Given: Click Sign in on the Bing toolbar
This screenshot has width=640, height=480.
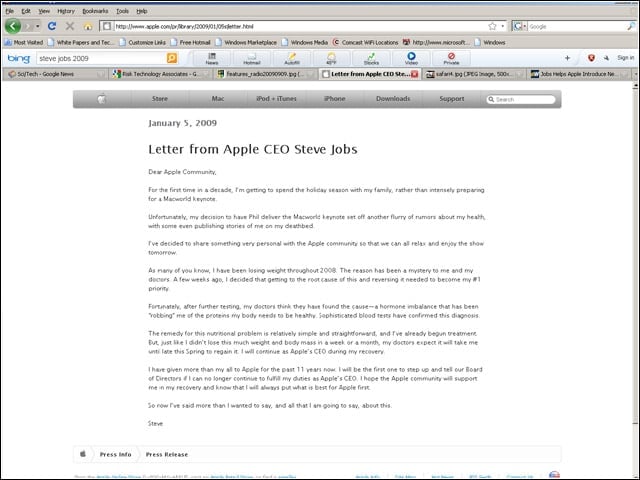Looking at the screenshot, I should point(625,58).
